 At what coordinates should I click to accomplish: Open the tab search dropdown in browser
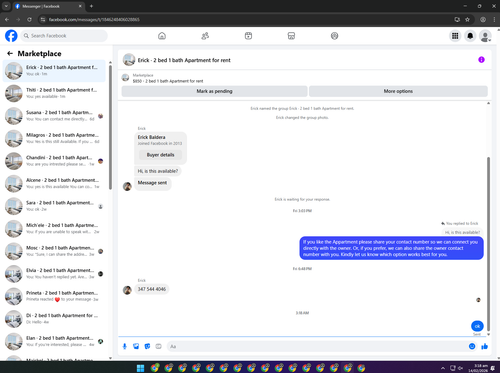[6, 6]
